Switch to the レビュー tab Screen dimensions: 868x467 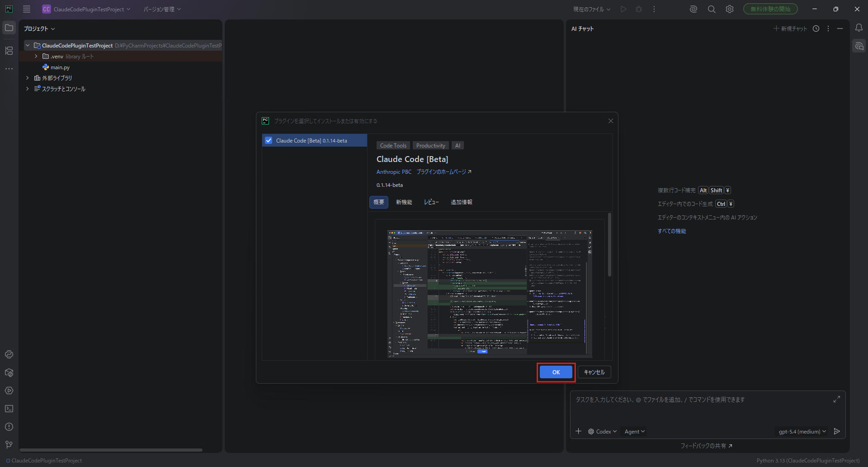[x=431, y=202]
